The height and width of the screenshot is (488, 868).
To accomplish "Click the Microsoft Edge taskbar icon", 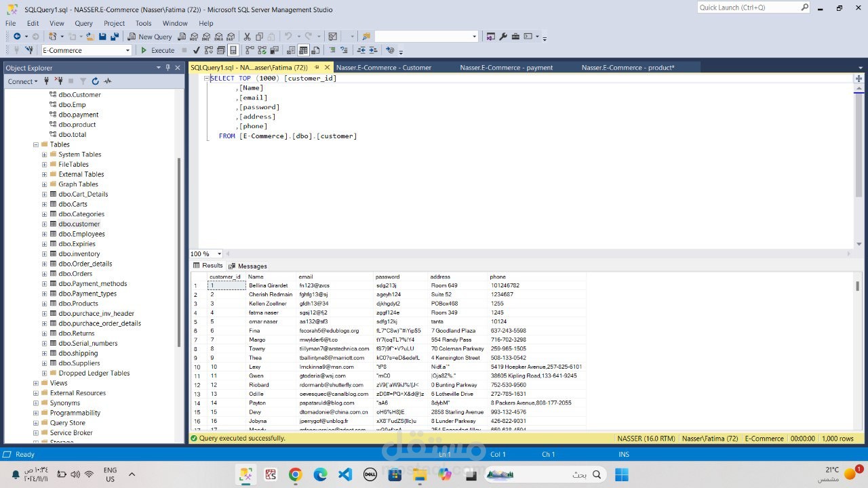I will (320, 474).
